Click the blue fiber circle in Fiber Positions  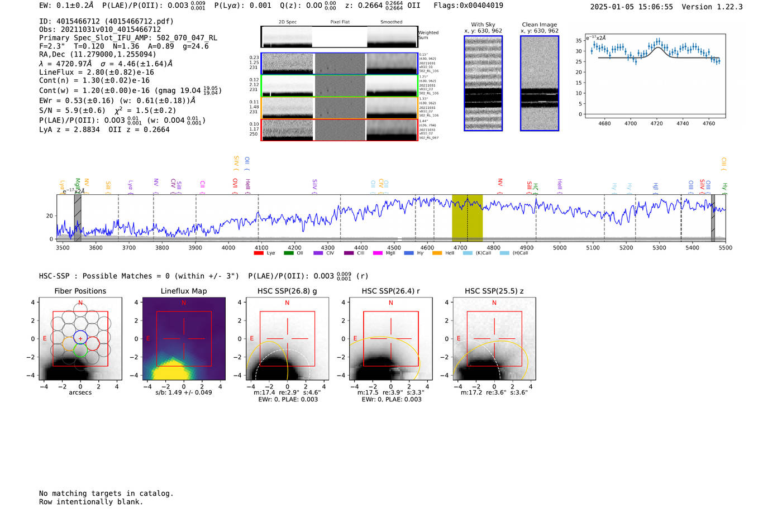[80, 337]
